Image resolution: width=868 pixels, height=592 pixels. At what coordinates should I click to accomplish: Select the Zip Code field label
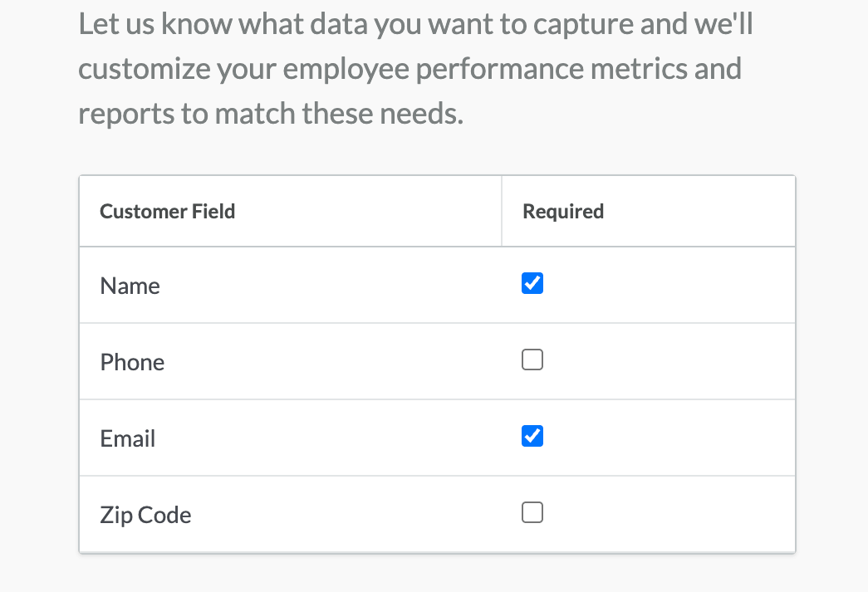click(145, 514)
